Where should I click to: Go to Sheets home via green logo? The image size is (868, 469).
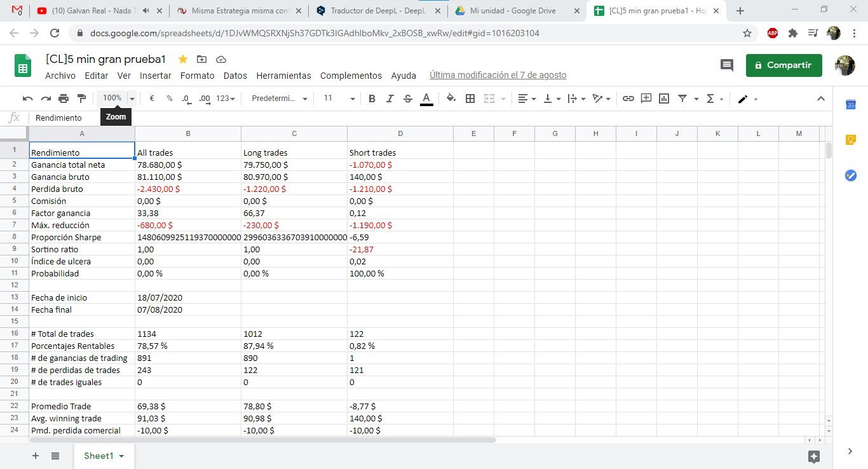(24, 65)
